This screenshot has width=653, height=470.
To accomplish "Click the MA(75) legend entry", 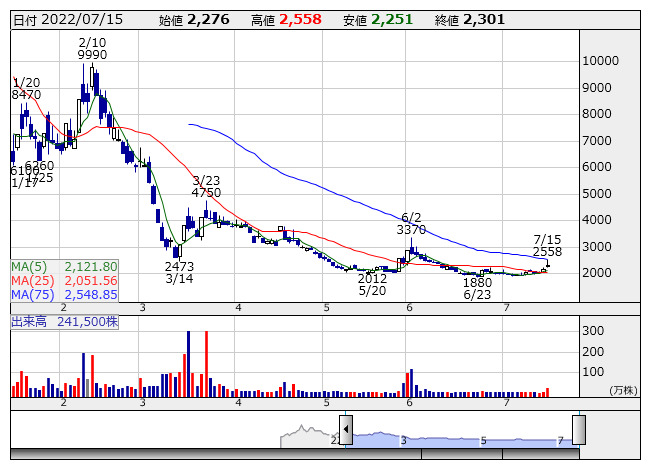I will click(65, 295).
